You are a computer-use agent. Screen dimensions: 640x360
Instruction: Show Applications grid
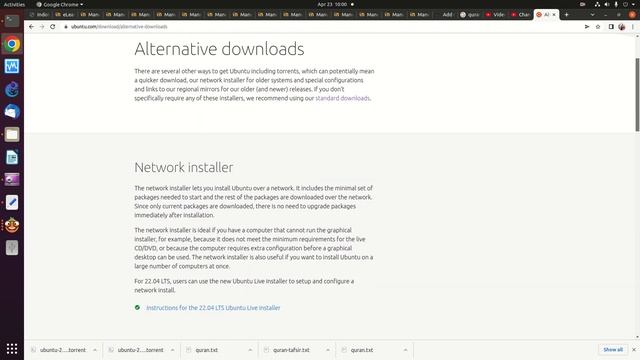[12, 349]
